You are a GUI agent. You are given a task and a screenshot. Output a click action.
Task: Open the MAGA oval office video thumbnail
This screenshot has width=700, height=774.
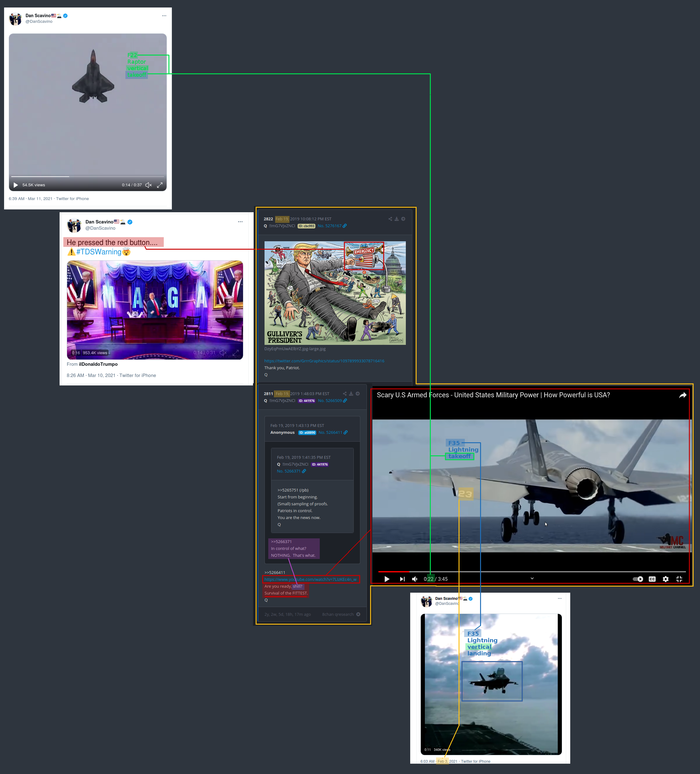[155, 310]
